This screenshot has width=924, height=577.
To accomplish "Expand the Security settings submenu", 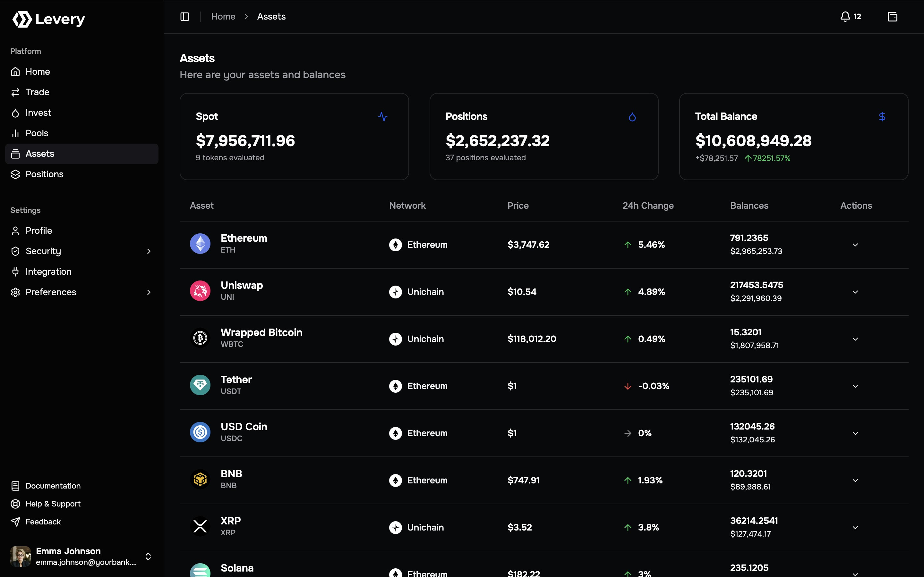I will click(149, 251).
